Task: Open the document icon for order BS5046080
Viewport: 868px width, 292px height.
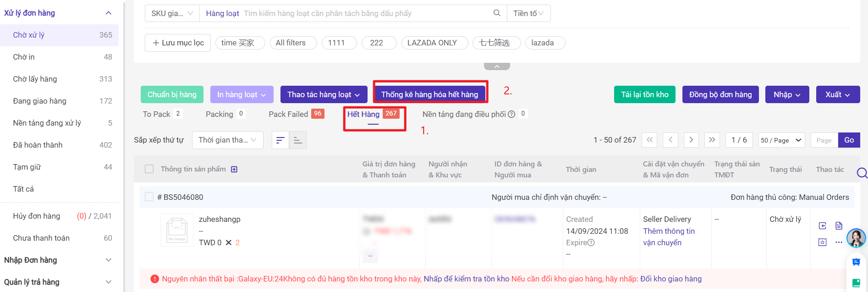Action: point(839,226)
